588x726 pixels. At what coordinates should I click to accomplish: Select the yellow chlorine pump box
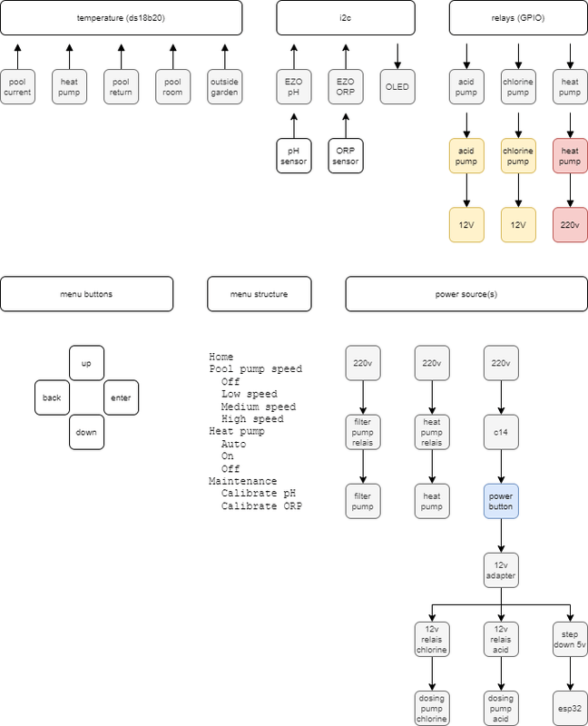(518, 155)
